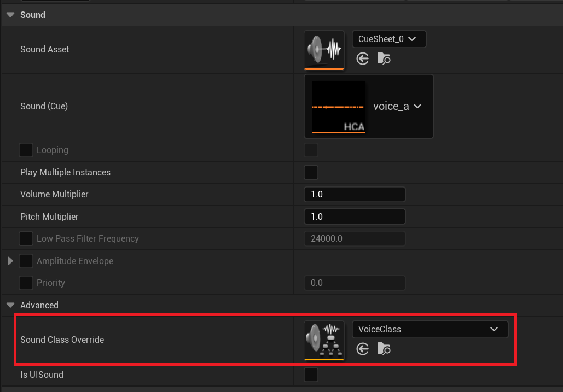This screenshot has width=563, height=392.
Task: Enable the Looping override checkbox
Action: [x=26, y=150]
